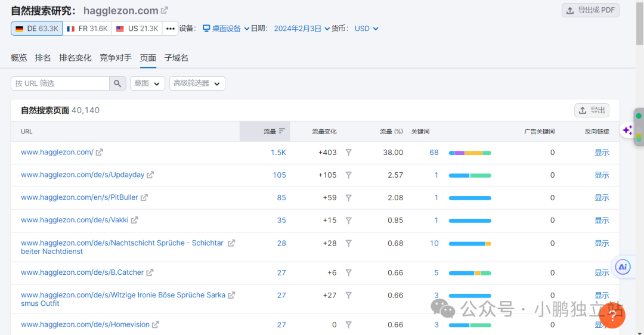Click 显示 backlinks link in the Vakki row
This screenshot has width=644, height=335.
[602, 220]
